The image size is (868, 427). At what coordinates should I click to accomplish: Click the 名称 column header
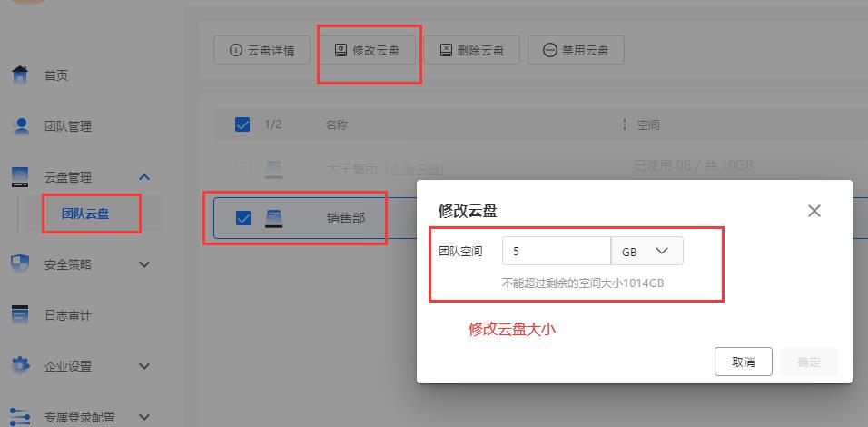(x=337, y=124)
